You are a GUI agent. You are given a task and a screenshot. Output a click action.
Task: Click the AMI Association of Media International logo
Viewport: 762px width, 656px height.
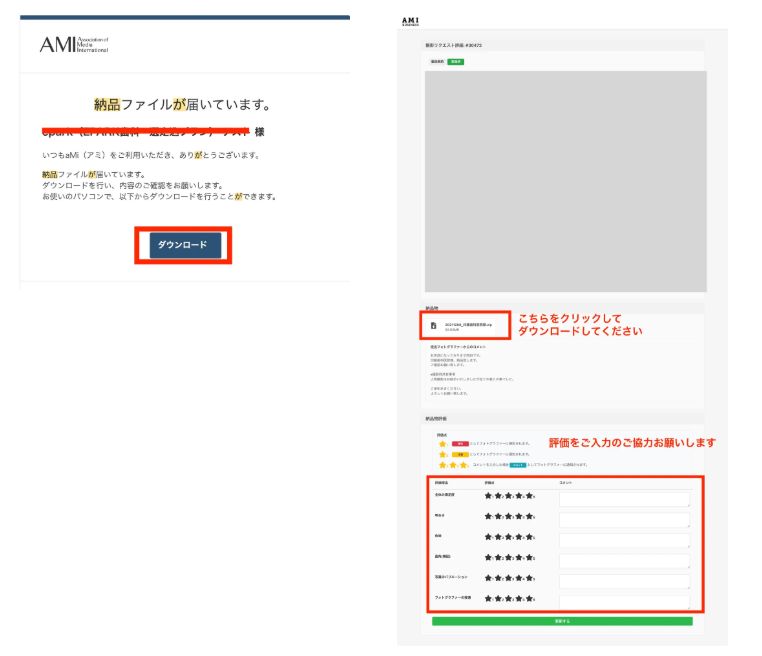click(74, 44)
